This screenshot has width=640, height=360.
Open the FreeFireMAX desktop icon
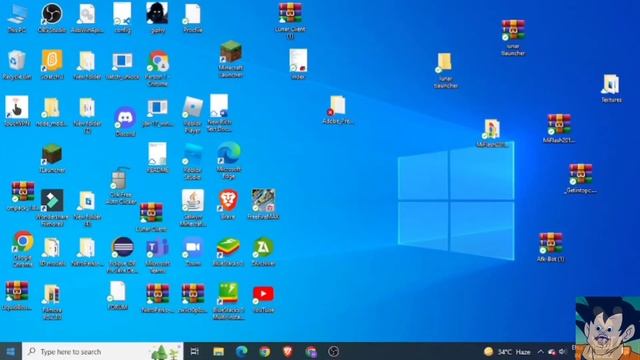pyautogui.click(x=264, y=205)
